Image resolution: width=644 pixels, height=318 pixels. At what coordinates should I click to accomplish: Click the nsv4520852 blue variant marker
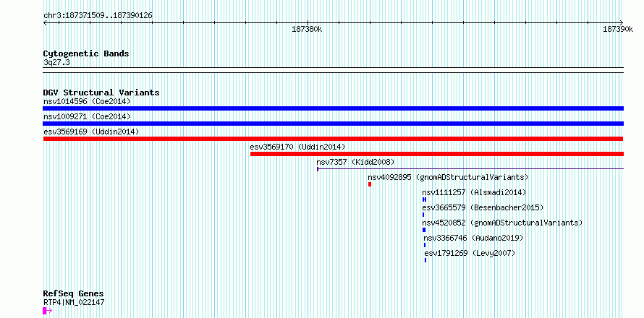click(424, 230)
